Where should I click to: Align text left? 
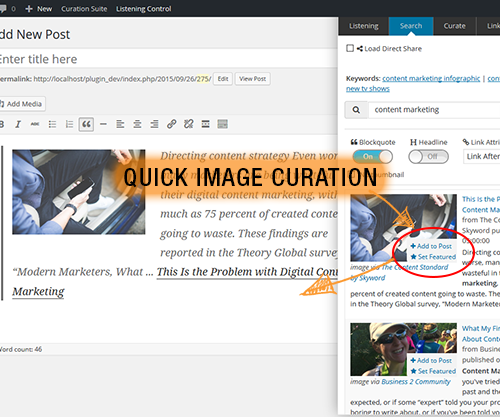pyautogui.click(x=120, y=124)
